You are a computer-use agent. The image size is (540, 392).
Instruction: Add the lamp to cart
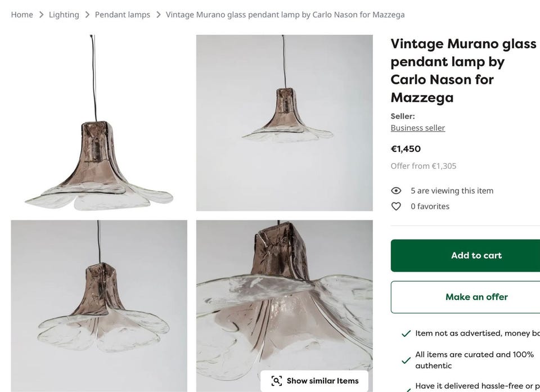coord(476,255)
